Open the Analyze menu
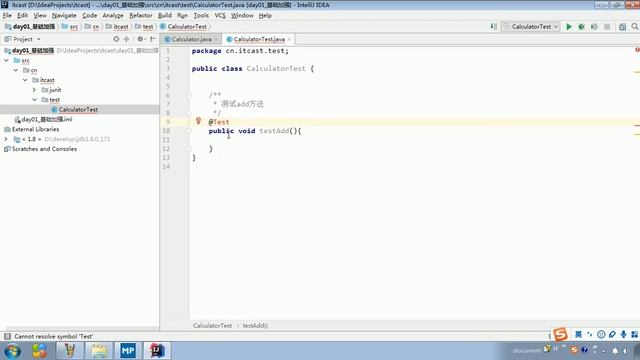This screenshot has width=640, height=360. tap(113, 16)
